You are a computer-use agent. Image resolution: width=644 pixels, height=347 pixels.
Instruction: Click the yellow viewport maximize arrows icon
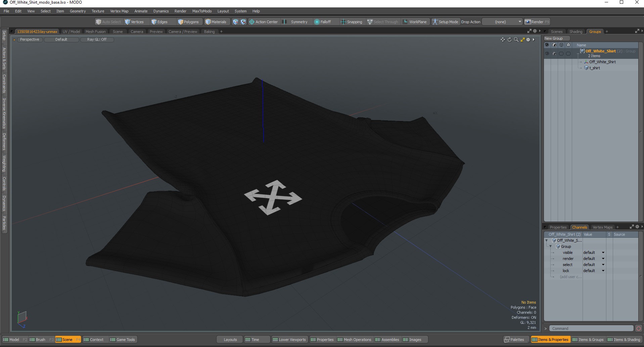[522, 40]
